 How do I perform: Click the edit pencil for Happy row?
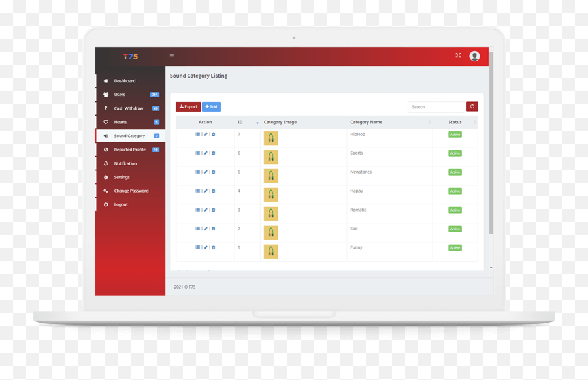click(206, 191)
